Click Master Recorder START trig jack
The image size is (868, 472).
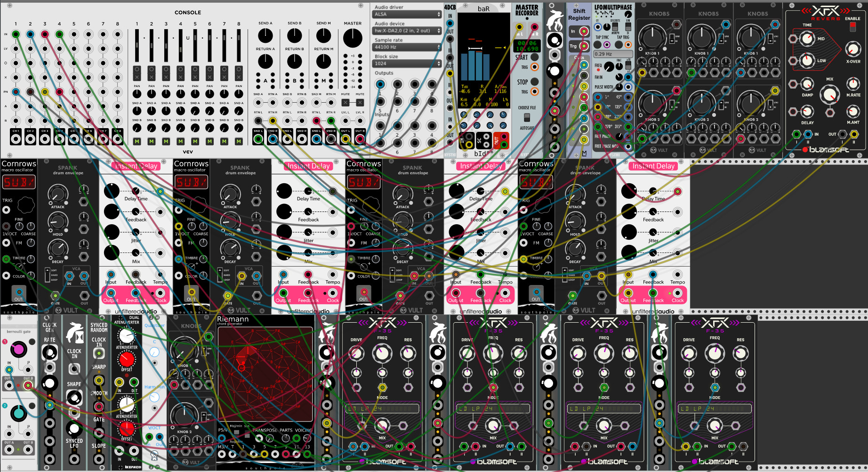534,67
